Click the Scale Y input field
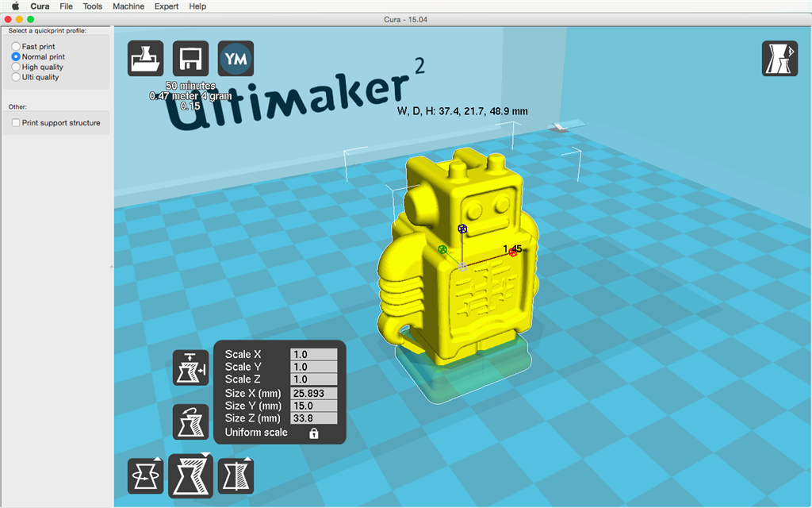This screenshot has width=812, height=508. (314, 367)
